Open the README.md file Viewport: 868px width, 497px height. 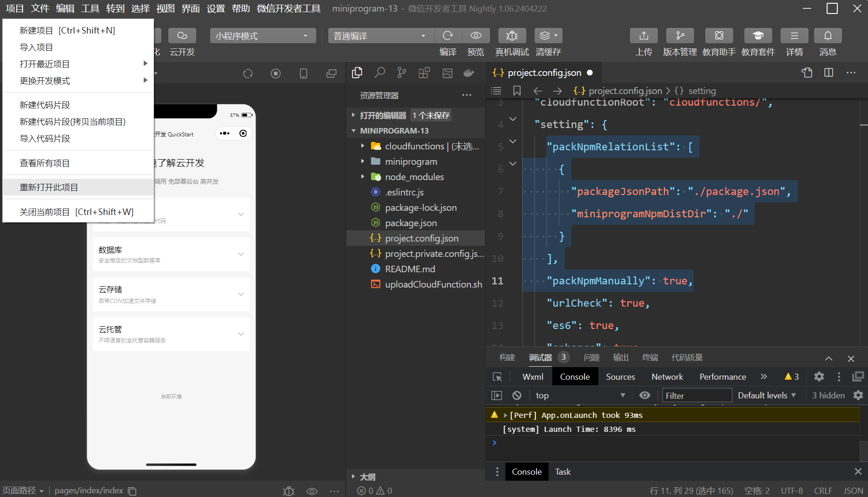point(410,269)
